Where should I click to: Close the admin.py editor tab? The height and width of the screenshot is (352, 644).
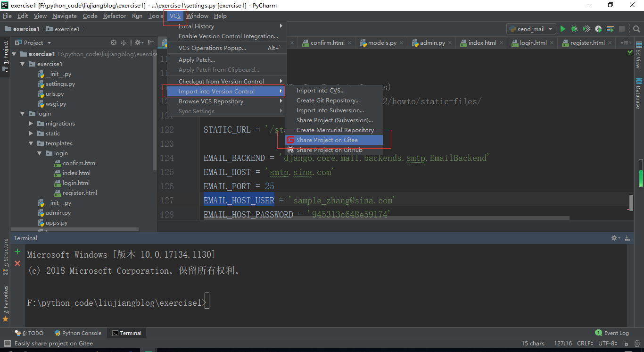(450, 43)
